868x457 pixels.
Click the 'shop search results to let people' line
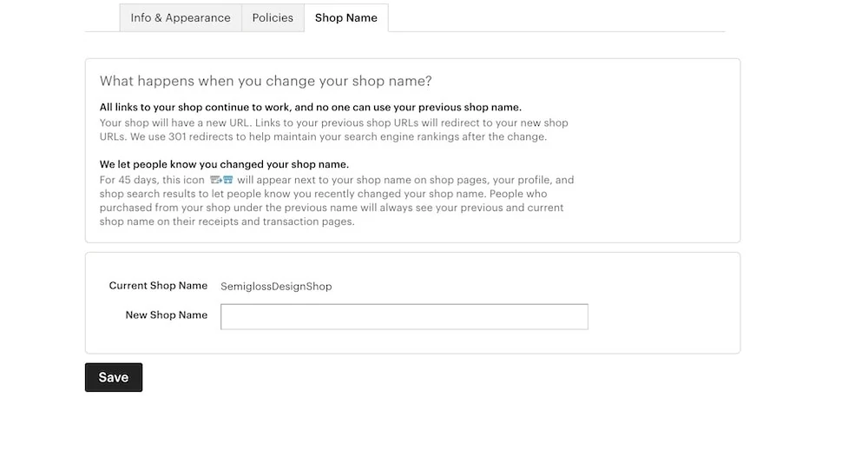coord(323,194)
